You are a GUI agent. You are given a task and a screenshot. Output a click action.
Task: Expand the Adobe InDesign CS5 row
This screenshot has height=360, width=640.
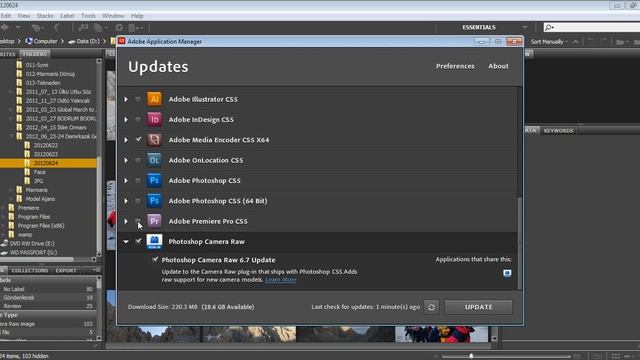(126, 120)
